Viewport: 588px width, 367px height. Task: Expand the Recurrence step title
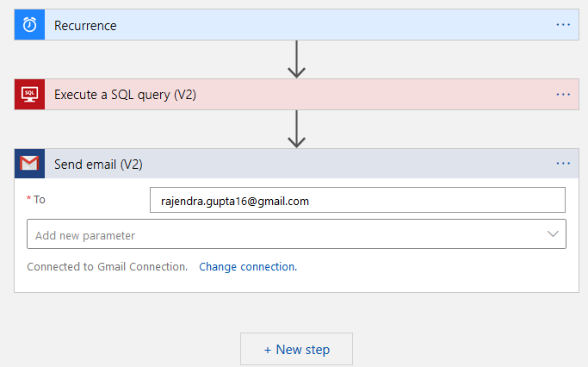coord(85,26)
